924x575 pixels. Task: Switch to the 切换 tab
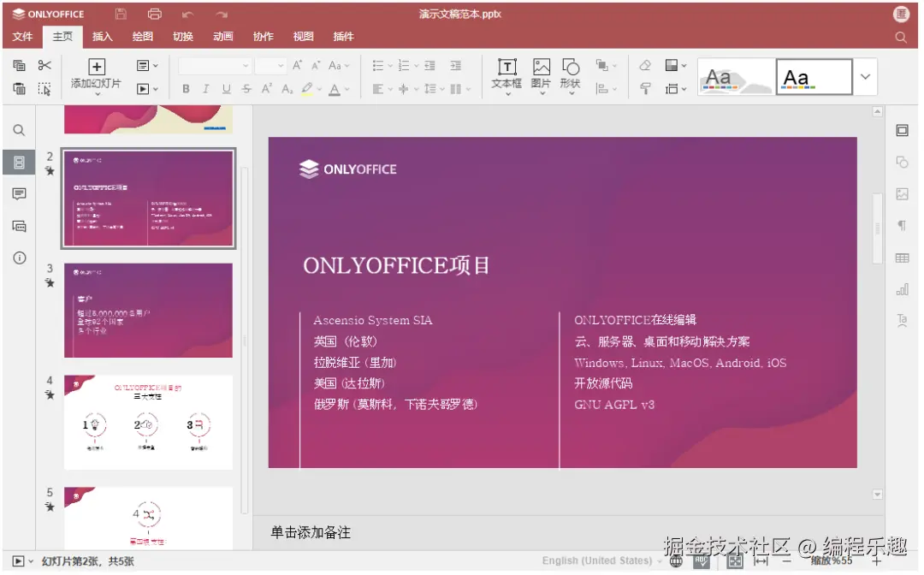pyautogui.click(x=183, y=37)
